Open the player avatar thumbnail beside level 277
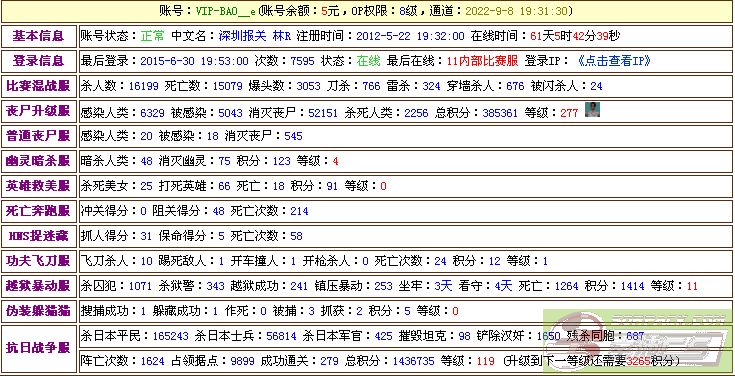The width and height of the screenshot is (735, 376). 592,110
